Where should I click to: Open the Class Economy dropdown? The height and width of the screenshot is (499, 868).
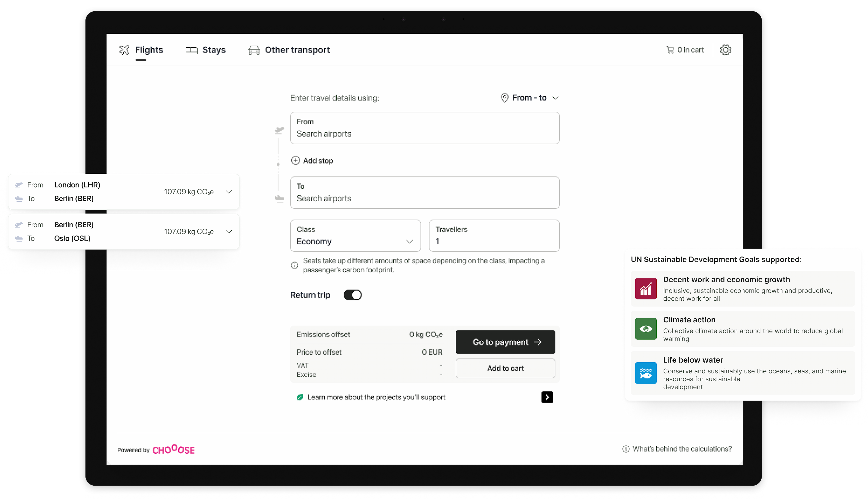[355, 236]
